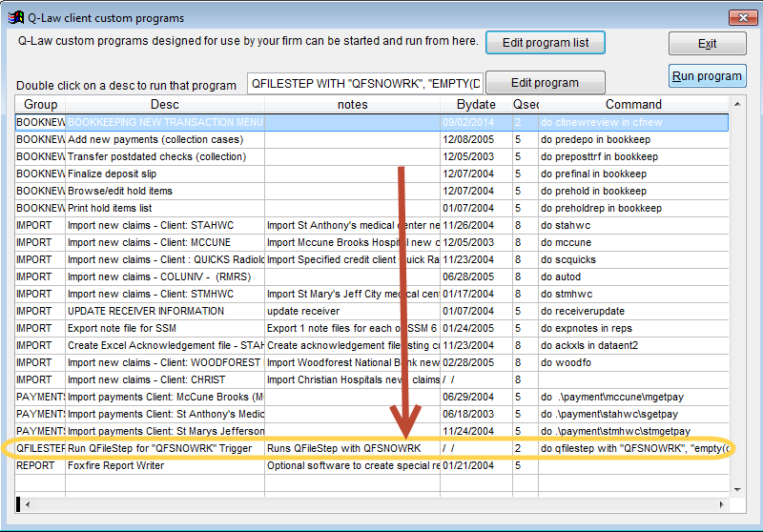The image size is (763, 532).
Task: Click 'update receiver' notes cell
Action: click(352, 311)
